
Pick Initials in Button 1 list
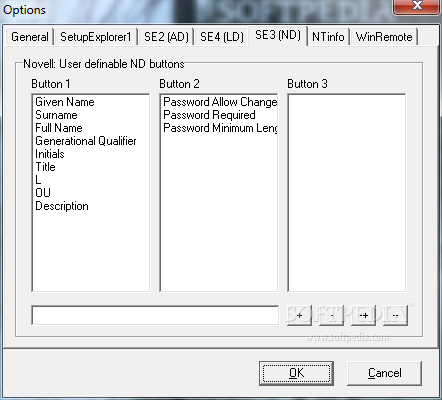click(x=50, y=154)
